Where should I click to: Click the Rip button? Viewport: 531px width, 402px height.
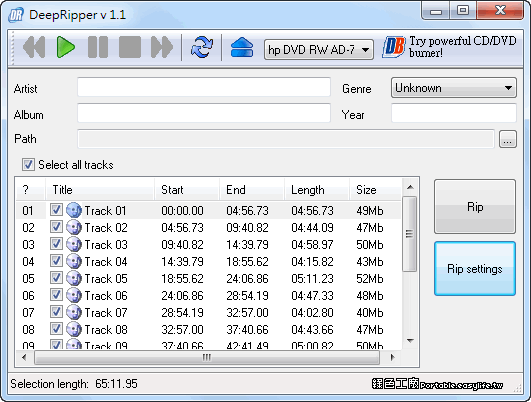coord(475,207)
